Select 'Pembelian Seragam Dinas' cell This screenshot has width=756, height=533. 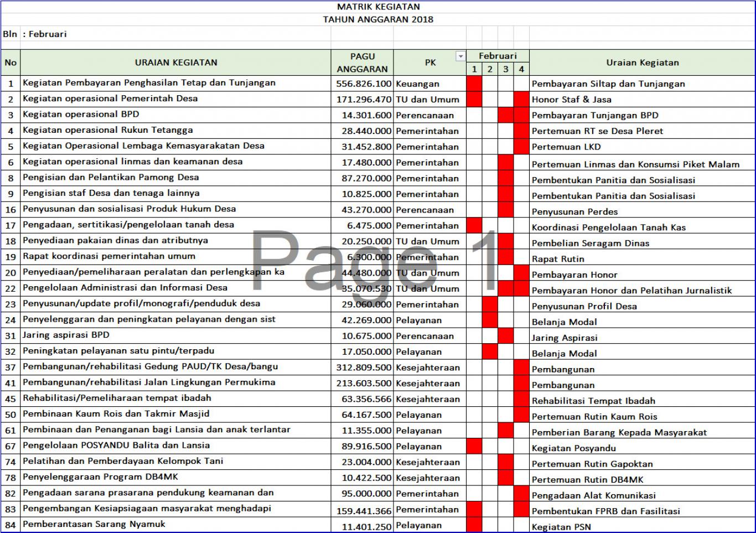pos(642,243)
